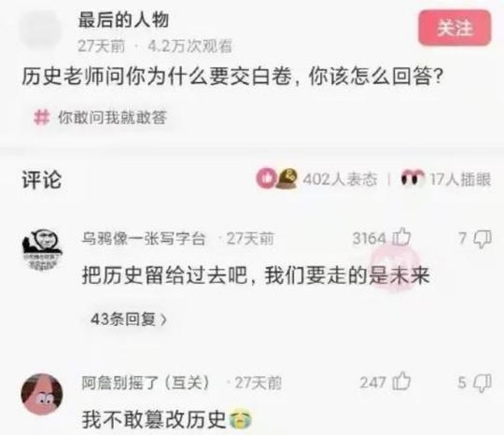This screenshot has height=435, width=504.
Task: Open username 乌鸦像一张写字台 profile
Action: 144,238
